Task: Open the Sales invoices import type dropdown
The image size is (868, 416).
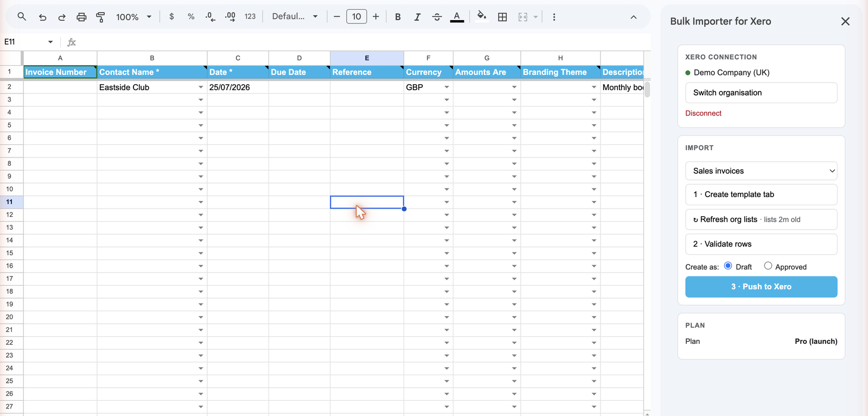Action: click(x=761, y=171)
